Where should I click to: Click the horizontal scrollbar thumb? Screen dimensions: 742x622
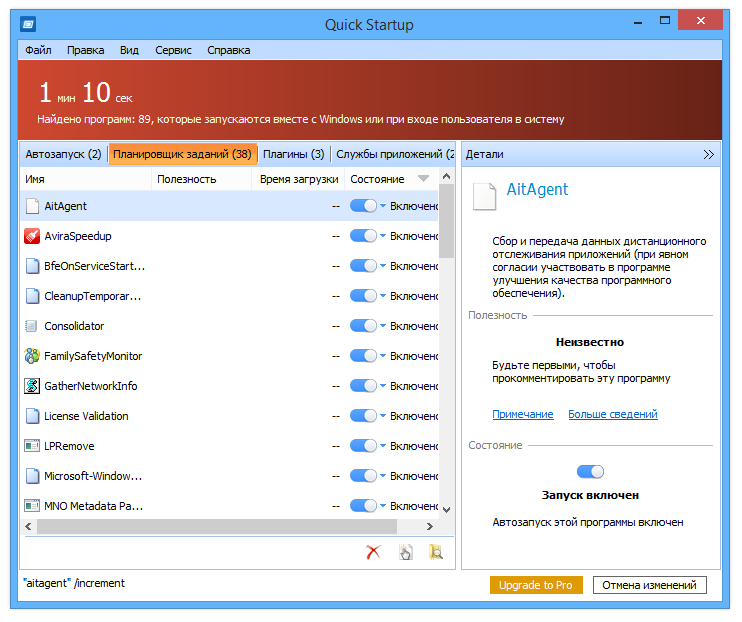pyautogui.click(x=217, y=526)
